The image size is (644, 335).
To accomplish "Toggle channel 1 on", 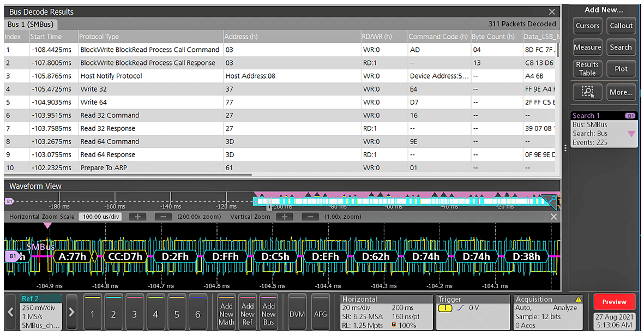I will click(x=92, y=312).
